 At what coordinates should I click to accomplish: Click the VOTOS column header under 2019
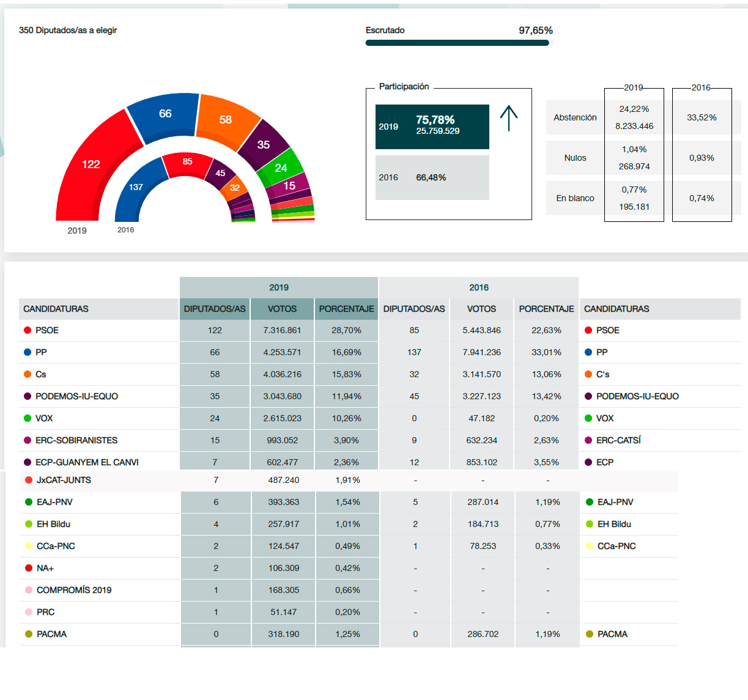282,309
